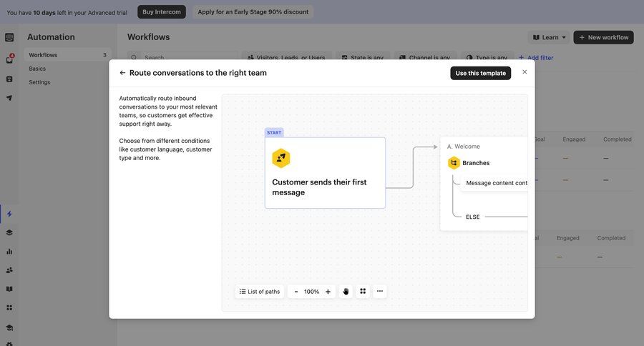Screen dimensions: 644x346
Task: Open the Inbox icon in the left rail
Action: 9,37
